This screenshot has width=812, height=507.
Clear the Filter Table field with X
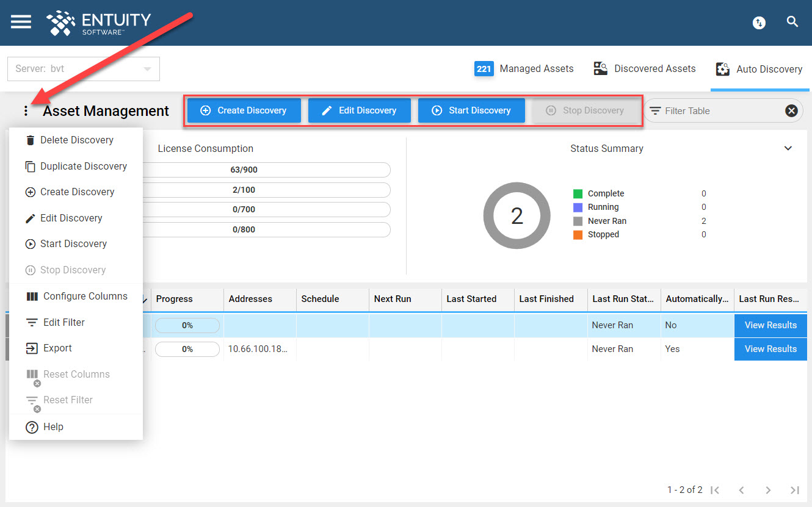click(791, 110)
